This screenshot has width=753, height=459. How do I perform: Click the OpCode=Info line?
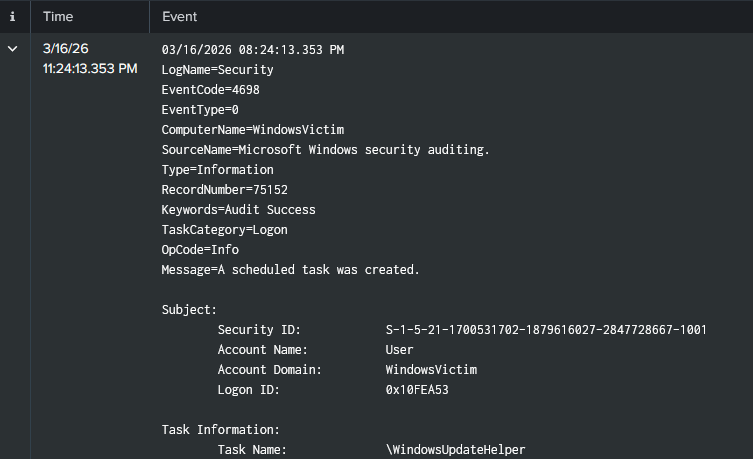pyautogui.click(x=200, y=250)
